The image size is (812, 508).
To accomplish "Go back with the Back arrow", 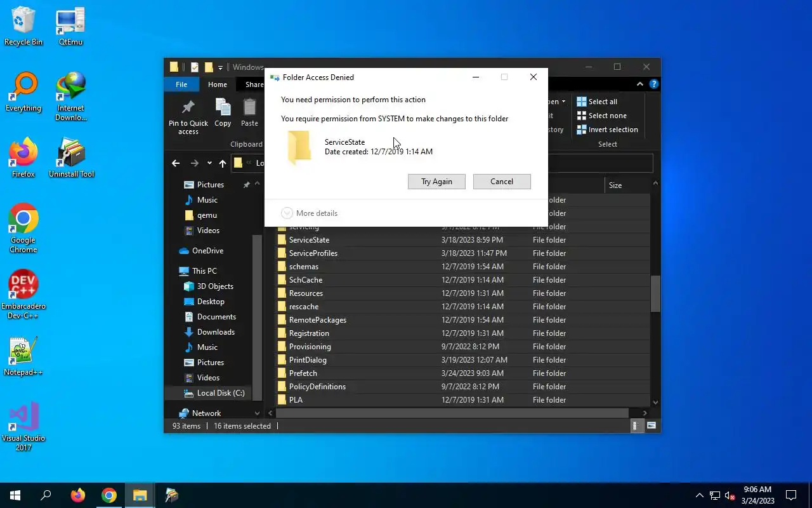I will pyautogui.click(x=176, y=163).
